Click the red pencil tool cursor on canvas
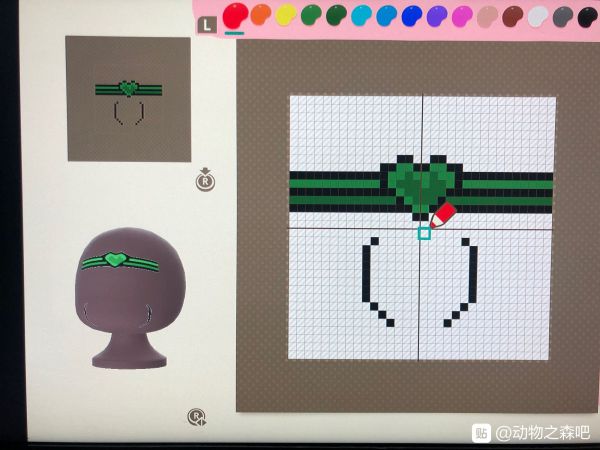The width and height of the screenshot is (600, 450). click(x=442, y=214)
